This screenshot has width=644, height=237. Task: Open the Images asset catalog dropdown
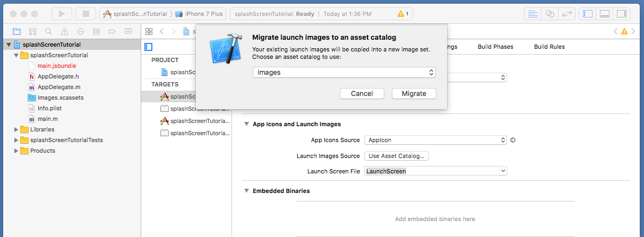(344, 73)
